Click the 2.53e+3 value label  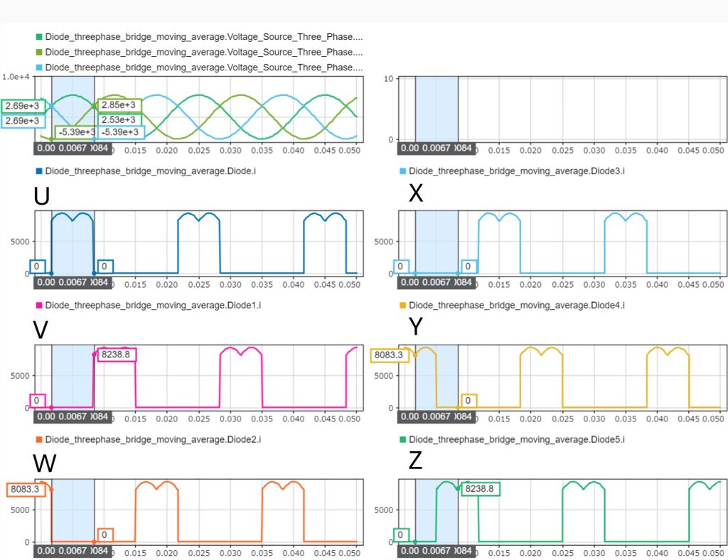click(x=119, y=119)
